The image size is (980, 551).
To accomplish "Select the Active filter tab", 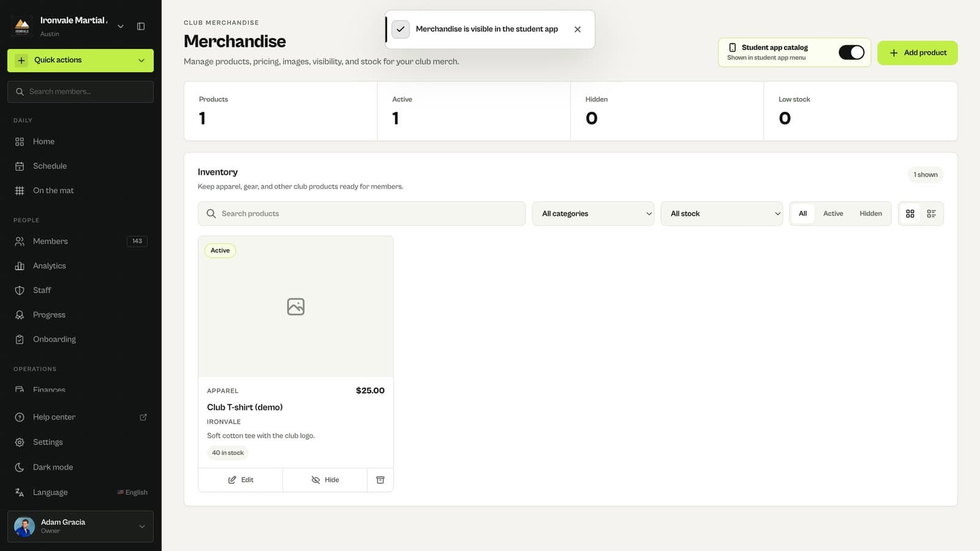I will click(x=833, y=214).
